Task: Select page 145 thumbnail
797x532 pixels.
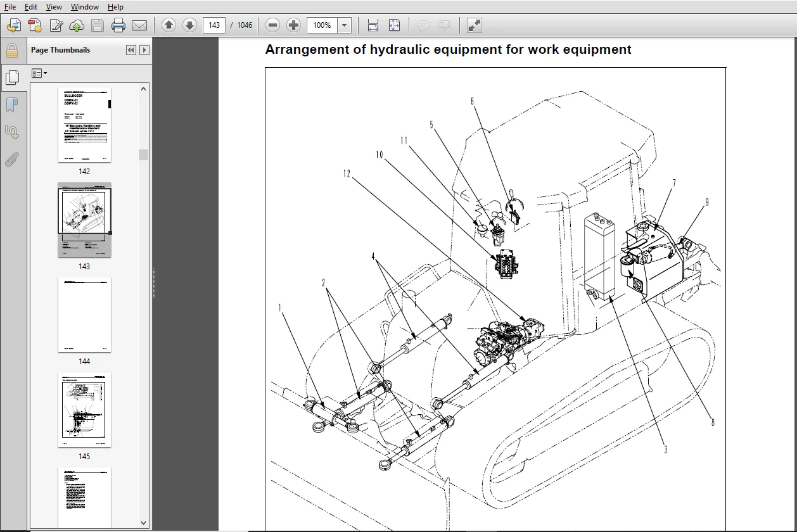Action: coord(84,410)
